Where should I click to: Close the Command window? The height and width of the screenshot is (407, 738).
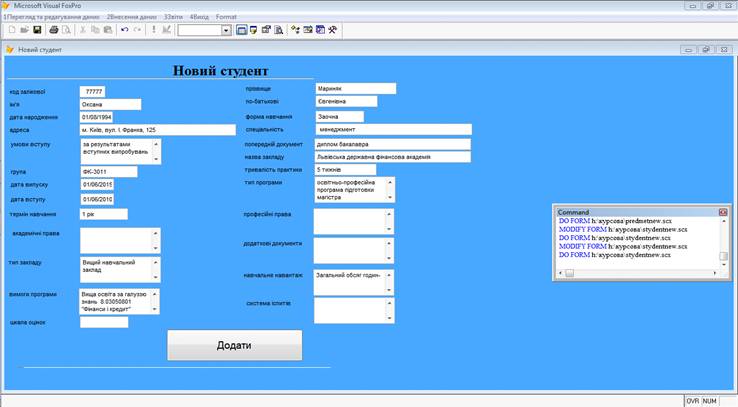[x=723, y=212]
